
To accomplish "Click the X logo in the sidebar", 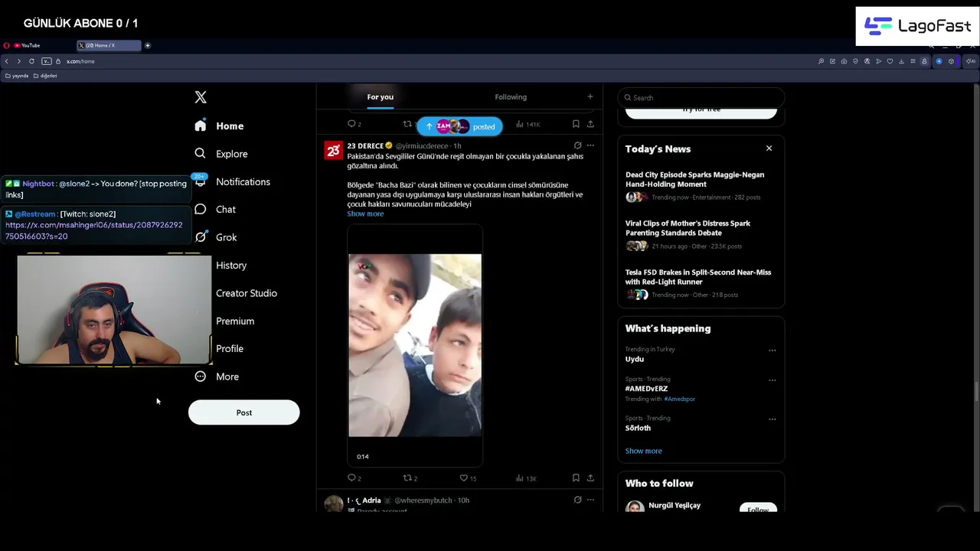I will [201, 97].
